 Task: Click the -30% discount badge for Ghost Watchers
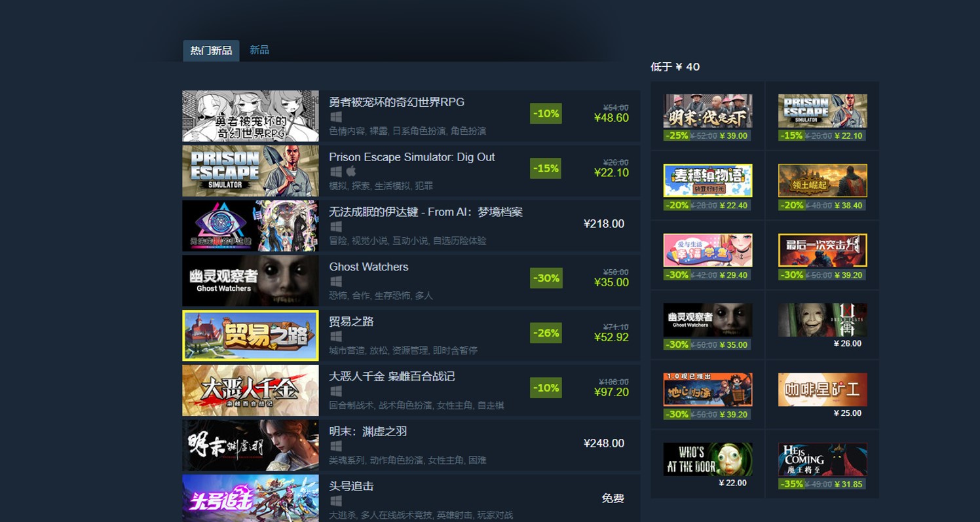[x=546, y=278]
